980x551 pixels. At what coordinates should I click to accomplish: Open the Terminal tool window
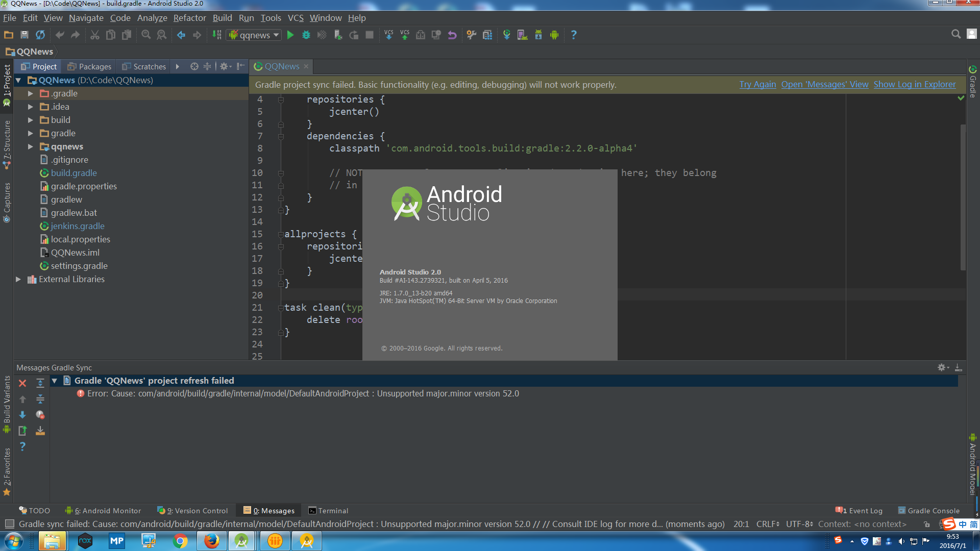pos(328,511)
